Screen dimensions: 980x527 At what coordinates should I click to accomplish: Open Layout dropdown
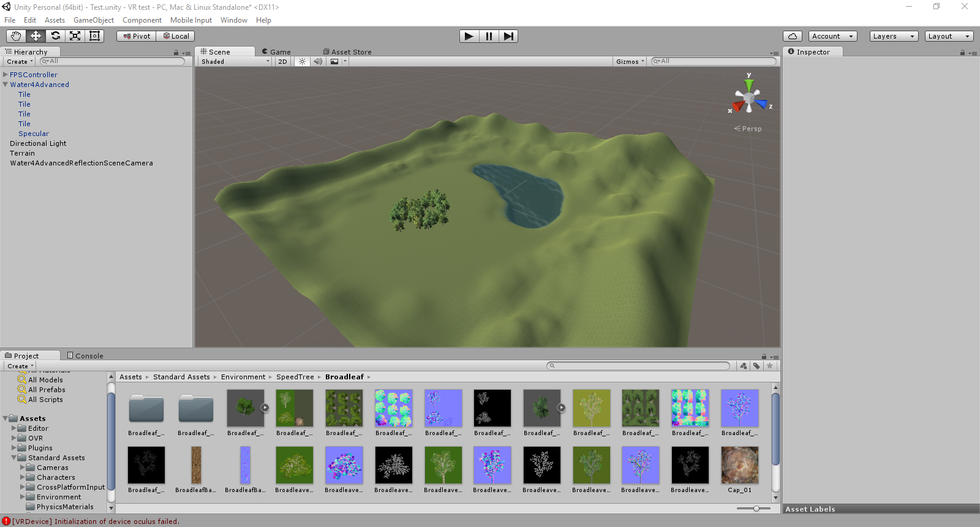click(x=949, y=36)
